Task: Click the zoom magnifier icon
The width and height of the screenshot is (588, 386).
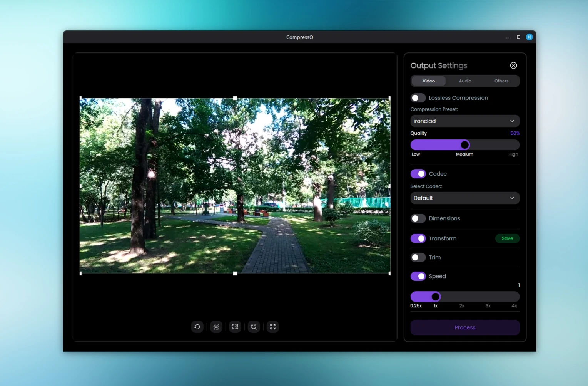Action: [x=254, y=327]
